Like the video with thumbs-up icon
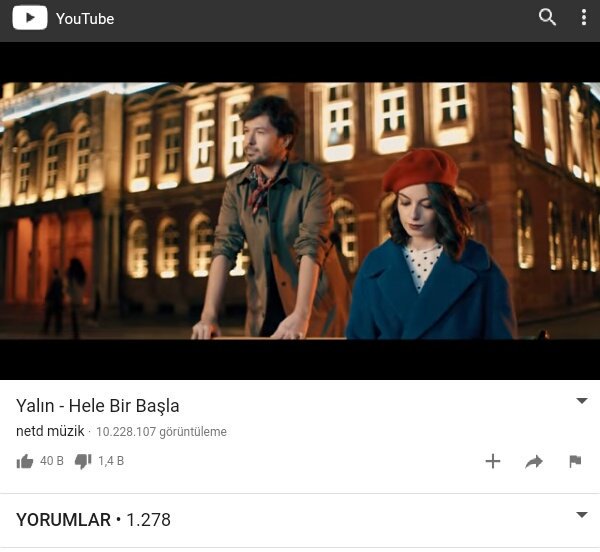Viewport: 600px width, 552px height. tap(25, 461)
